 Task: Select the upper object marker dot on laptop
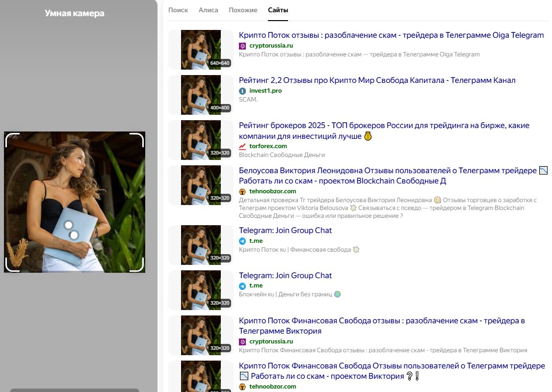[x=69, y=225]
